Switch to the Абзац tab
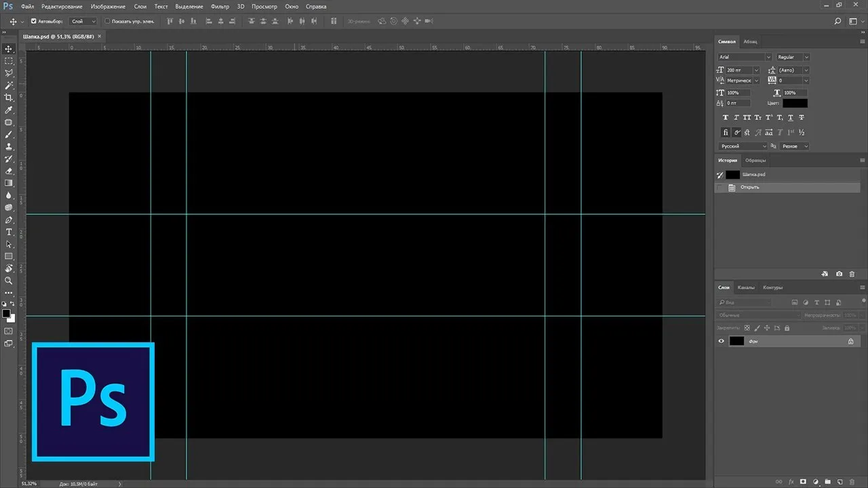Screen dimensions: 868x488 pyautogui.click(x=750, y=41)
